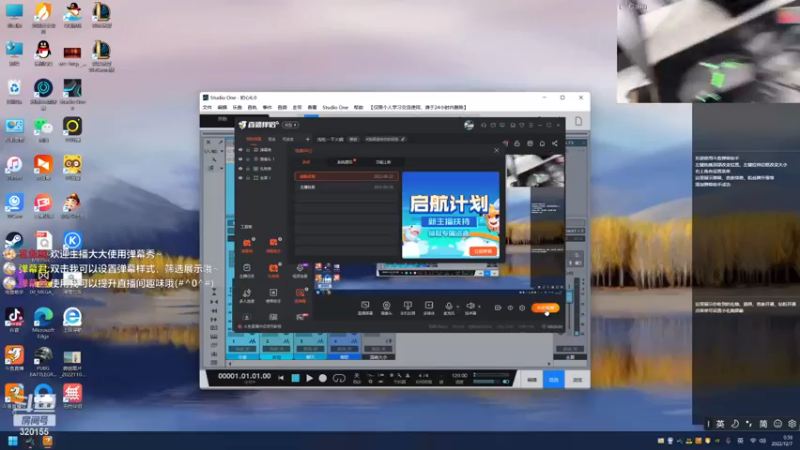Image resolution: width=800 pixels, height=450 pixels.
Task: Switch to 系统通知 tab in message center
Action: 345,162
